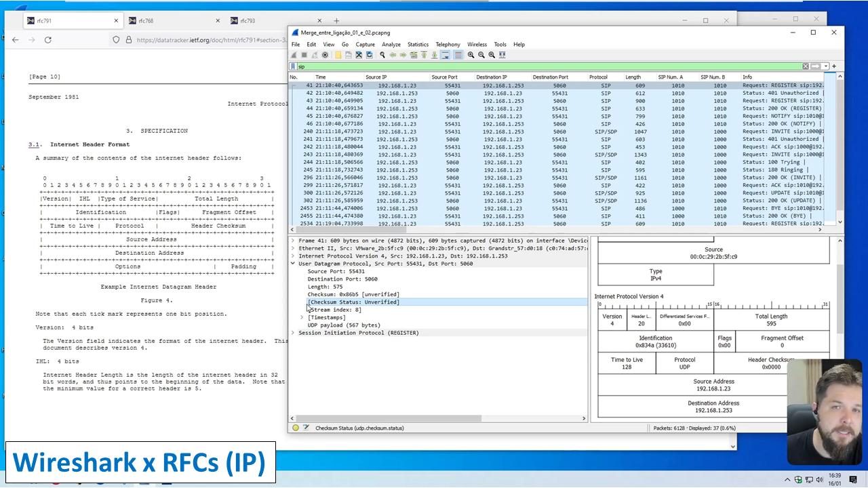Jump to the first packet
This screenshot has height=488, width=868.
pos(425,55)
